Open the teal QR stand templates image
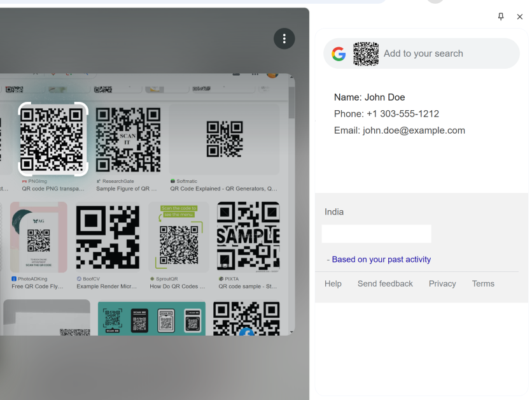 pyautogui.click(x=151, y=318)
